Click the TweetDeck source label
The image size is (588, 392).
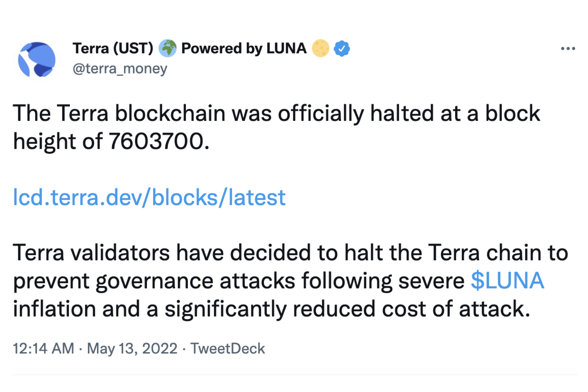pyautogui.click(x=228, y=348)
